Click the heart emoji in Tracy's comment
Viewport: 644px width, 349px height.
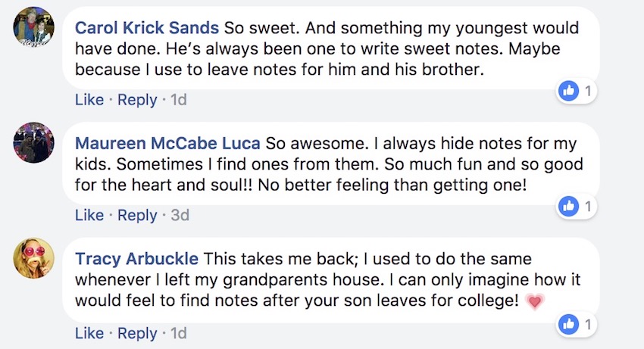534,302
